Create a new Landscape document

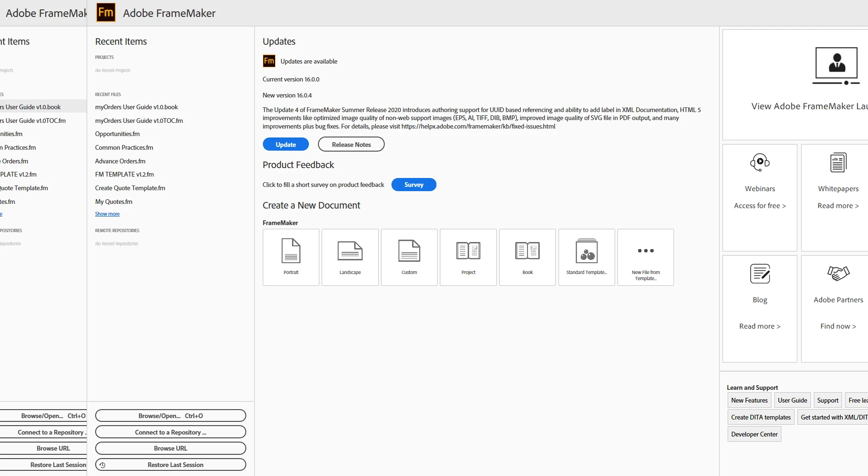(x=350, y=257)
